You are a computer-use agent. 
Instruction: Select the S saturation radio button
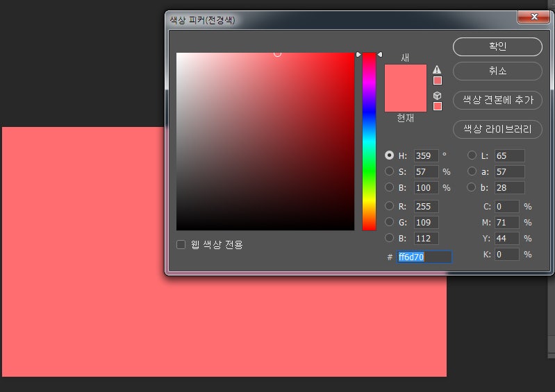[x=390, y=171]
